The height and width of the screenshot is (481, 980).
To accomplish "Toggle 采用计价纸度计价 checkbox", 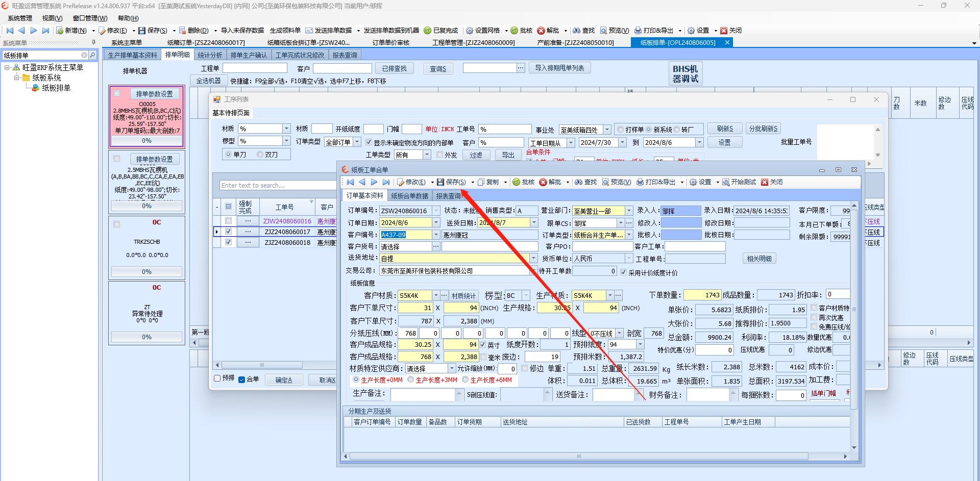I will 623,272.
